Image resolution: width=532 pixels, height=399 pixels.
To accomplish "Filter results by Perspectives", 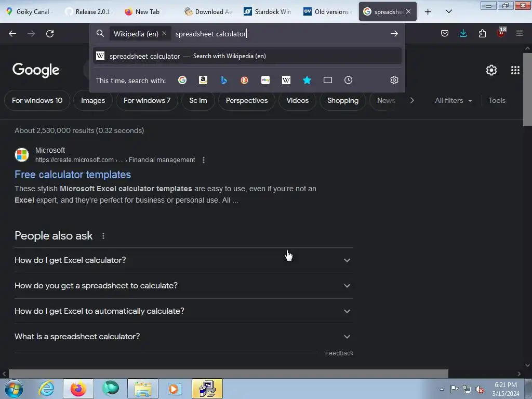I will tap(247, 100).
